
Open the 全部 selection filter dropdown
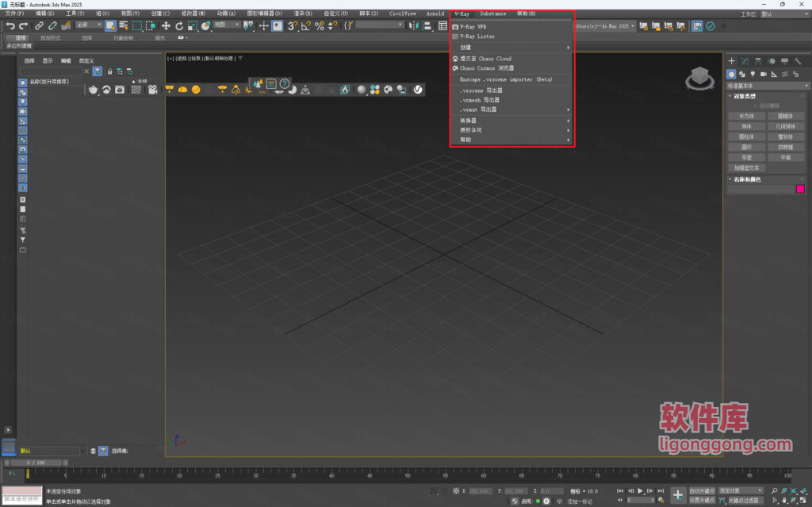[x=89, y=25]
